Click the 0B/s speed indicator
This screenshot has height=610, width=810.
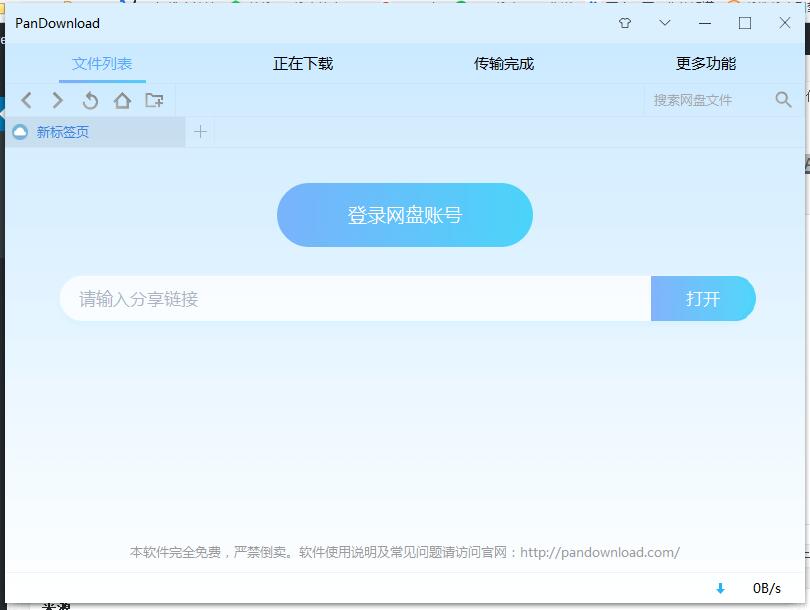point(767,588)
